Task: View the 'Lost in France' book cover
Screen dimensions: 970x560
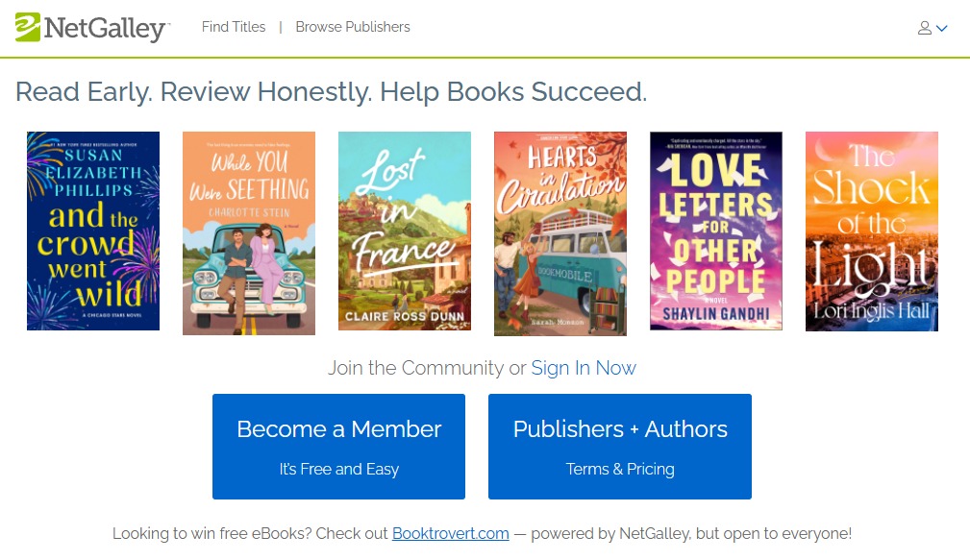Action: [405, 231]
